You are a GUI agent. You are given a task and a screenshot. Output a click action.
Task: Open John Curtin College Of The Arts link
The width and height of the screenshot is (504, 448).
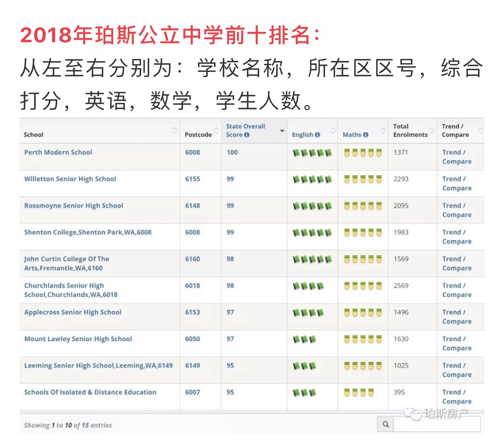click(67, 263)
